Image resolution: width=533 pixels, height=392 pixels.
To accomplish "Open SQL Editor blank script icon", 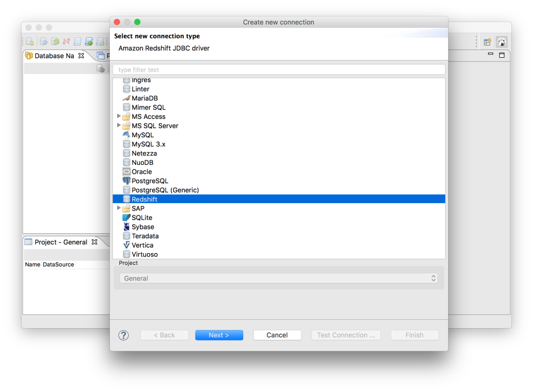I will [78, 42].
